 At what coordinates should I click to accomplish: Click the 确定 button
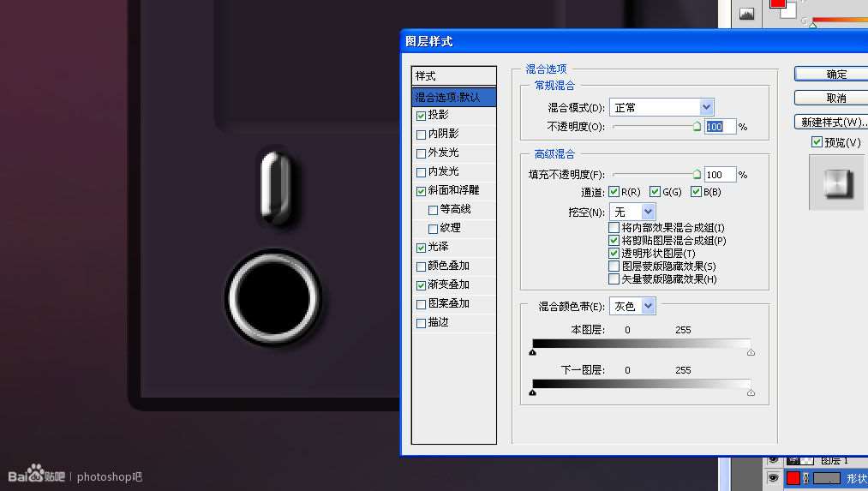[x=831, y=75]
